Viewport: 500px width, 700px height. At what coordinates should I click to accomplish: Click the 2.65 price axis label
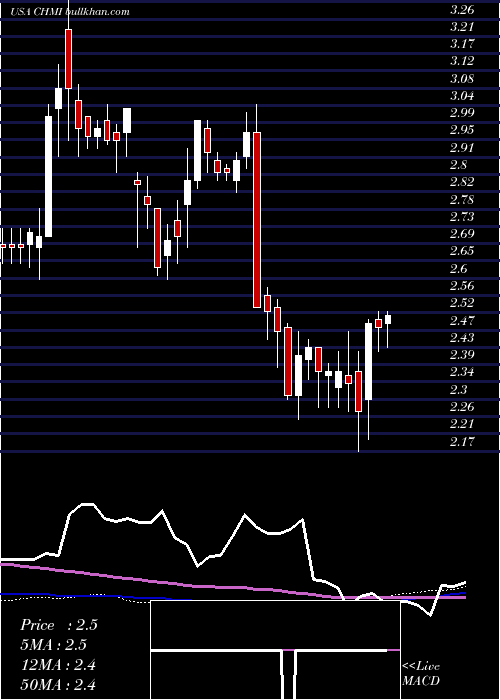[x=462, y=251]
